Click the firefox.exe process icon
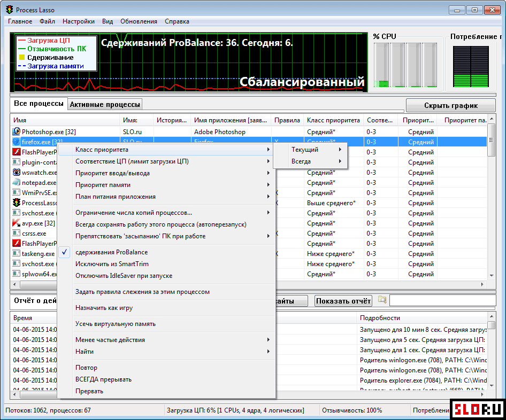506x420 pixels. pyautogui.click(x=16, y=142)
